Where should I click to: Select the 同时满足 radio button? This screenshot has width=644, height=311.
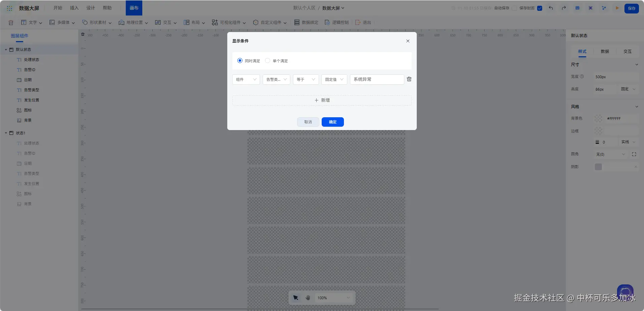(240, 61)
